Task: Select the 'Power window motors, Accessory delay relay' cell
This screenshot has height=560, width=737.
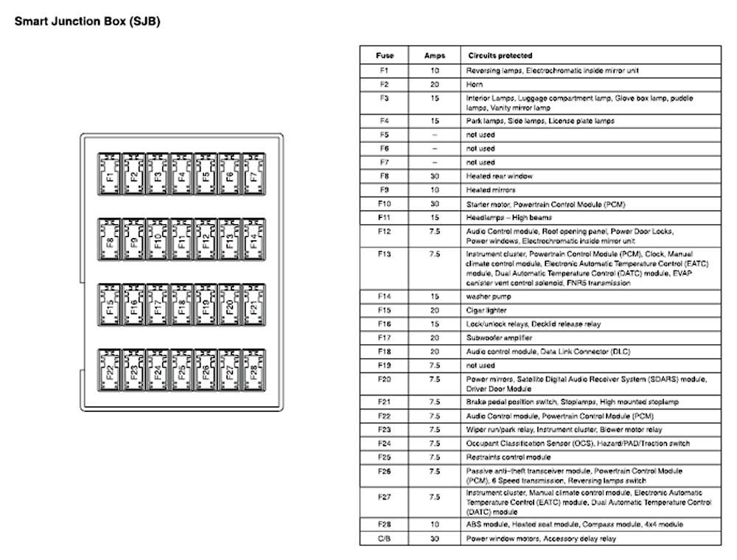Action: [x=591, y=539]
